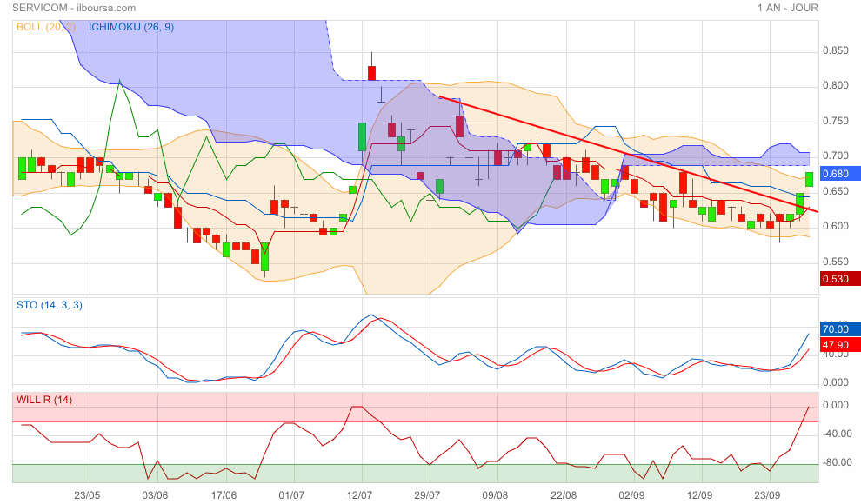This screenshot has width=861, height=504.
Task: Click the 0.000 Williams R axis label
Action: click(835, 405)
